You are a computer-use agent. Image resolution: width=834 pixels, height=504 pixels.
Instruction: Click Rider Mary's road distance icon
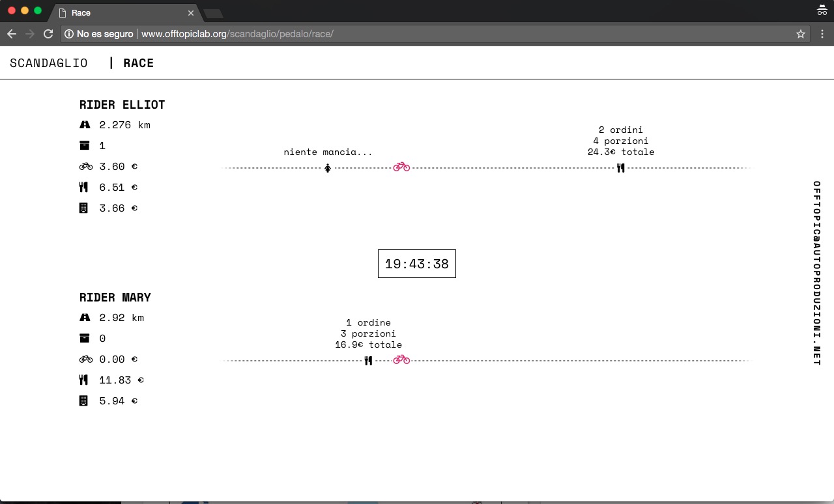click(x=85, y=317)
